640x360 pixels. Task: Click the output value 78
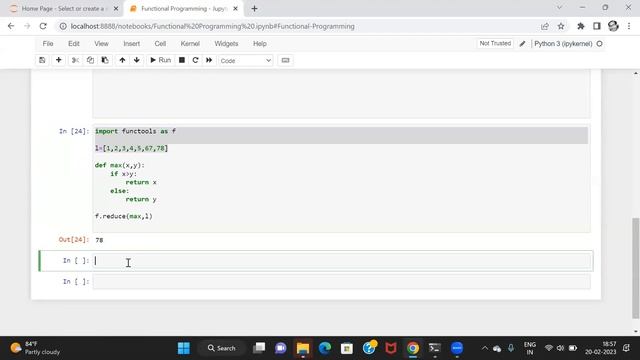99,240
